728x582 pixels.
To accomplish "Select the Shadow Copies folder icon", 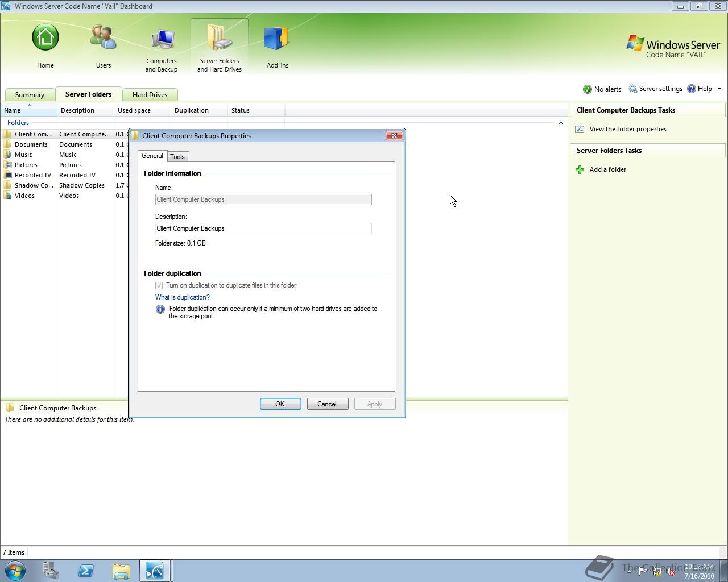I will click(7, 185).
